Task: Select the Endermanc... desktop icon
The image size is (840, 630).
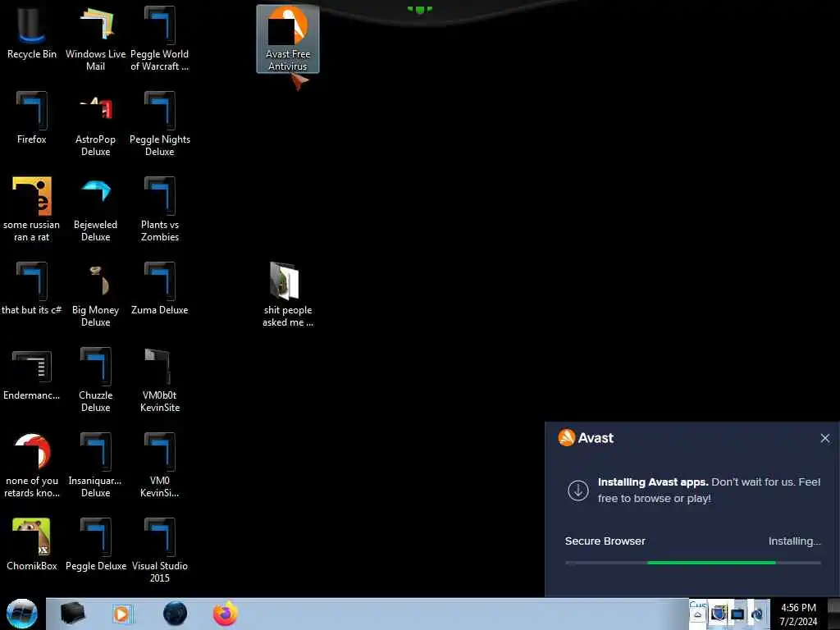Action: [32, 374]
